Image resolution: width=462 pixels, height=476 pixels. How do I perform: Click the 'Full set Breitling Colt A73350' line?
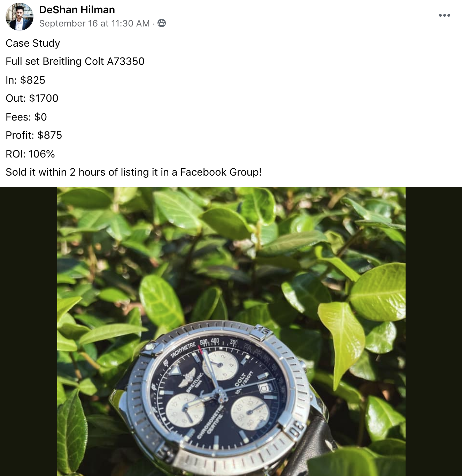point(75,61)
